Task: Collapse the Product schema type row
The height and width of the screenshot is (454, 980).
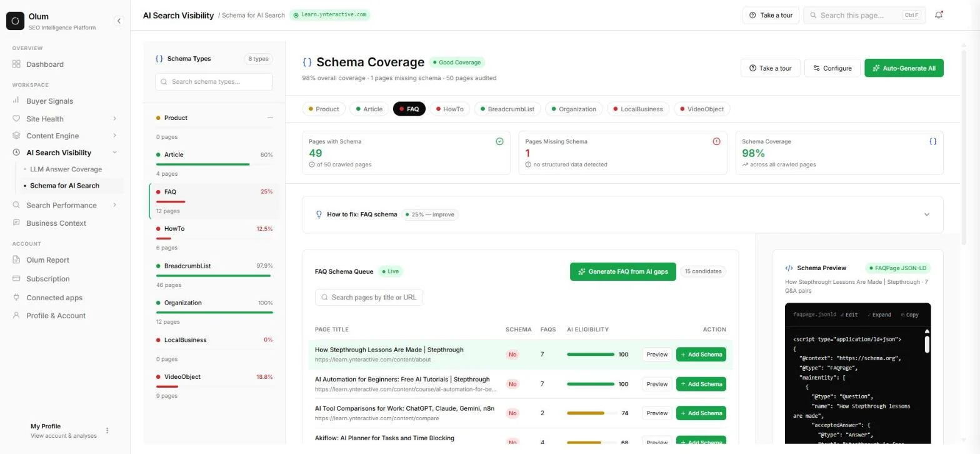Action: [x=270, y=118]
